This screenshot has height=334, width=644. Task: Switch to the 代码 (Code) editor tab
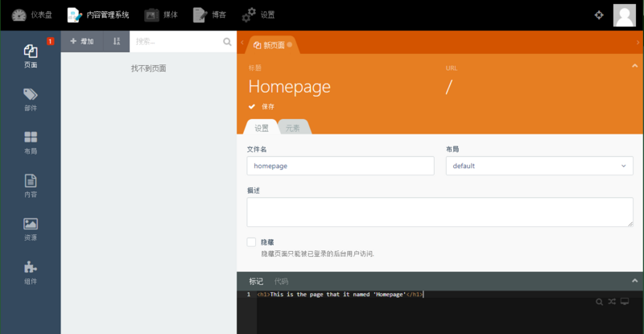[x=282, y=281]
